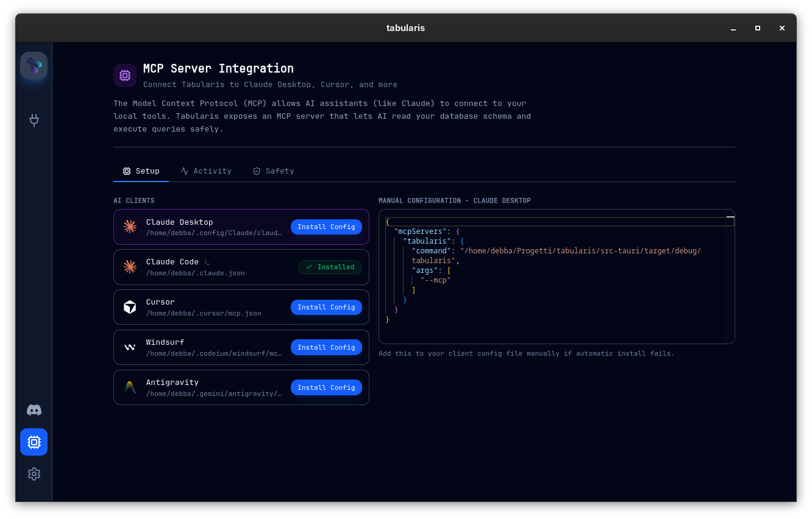
Task: Click the terminal icon beside Claude Code
Action: pos(207,262)
